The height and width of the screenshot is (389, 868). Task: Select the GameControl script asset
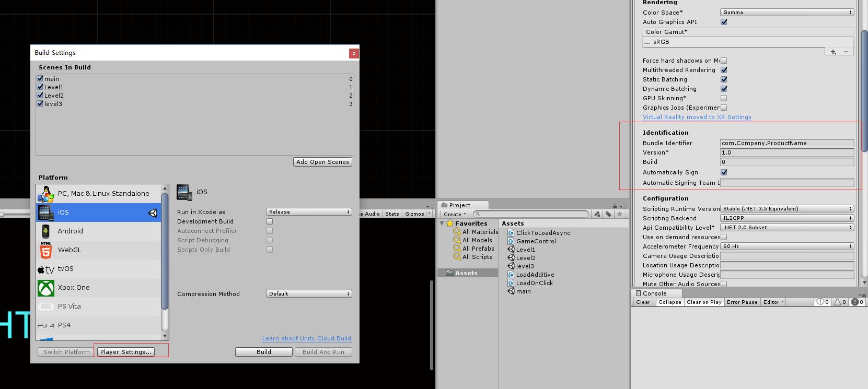531,241
